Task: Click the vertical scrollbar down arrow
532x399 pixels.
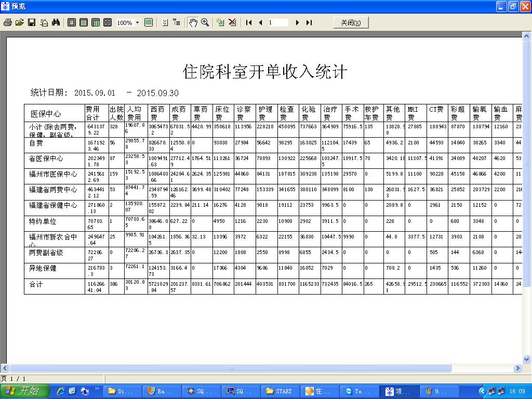Action: point(526,359)
